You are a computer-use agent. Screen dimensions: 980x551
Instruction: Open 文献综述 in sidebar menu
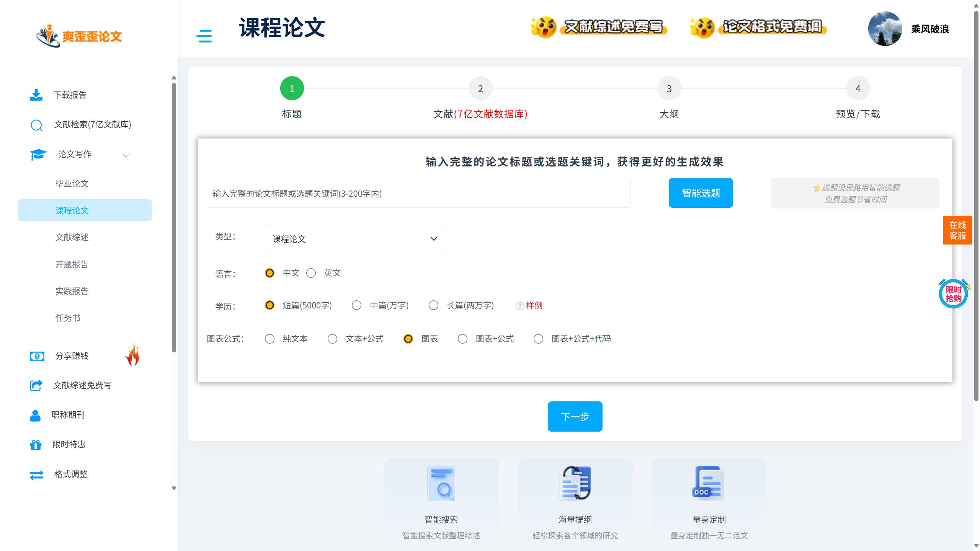point(72,237)
